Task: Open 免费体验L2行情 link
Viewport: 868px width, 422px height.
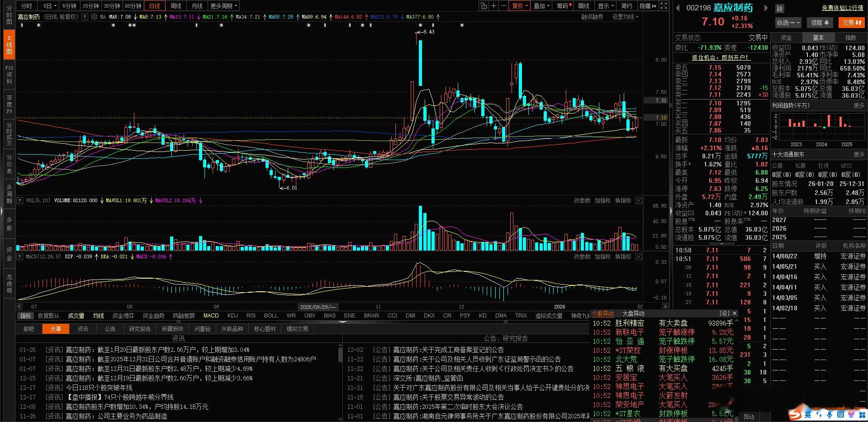Action: 842,8
